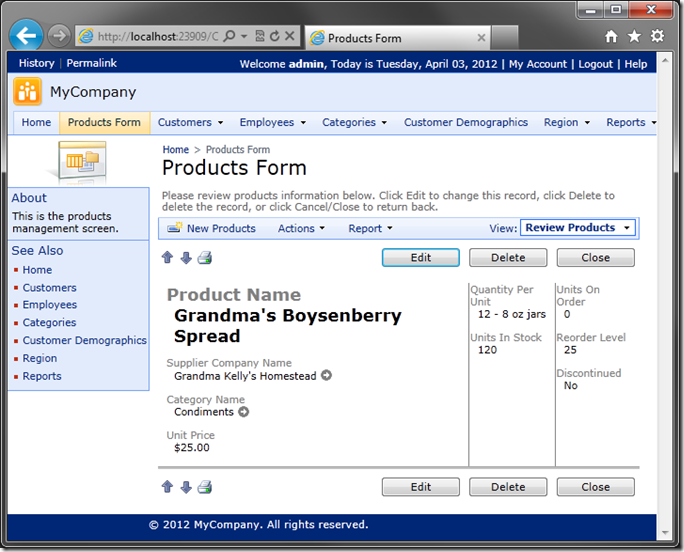The width and height of the screenshot is (684, 552).
Task: Expand the Reports menu dropdown
Action: pos(653,123)
